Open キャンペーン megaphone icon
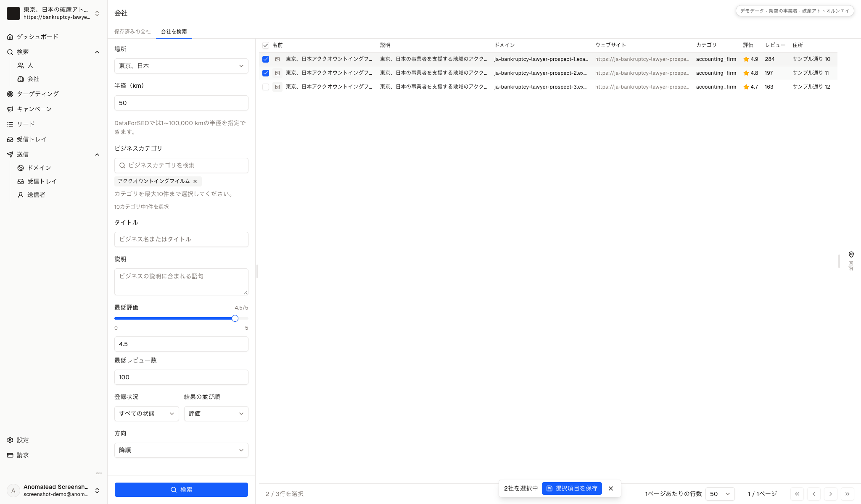This screenshot has width=861, height=504. click(10, 109)
